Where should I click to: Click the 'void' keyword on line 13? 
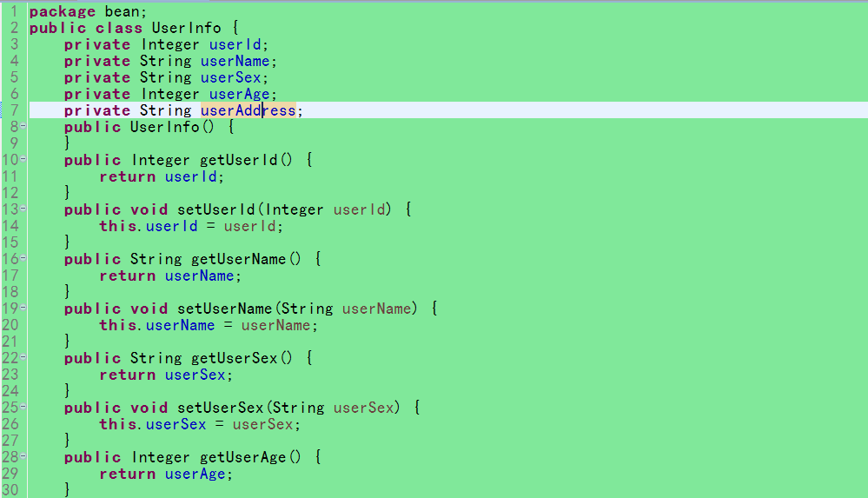[149, 209]
